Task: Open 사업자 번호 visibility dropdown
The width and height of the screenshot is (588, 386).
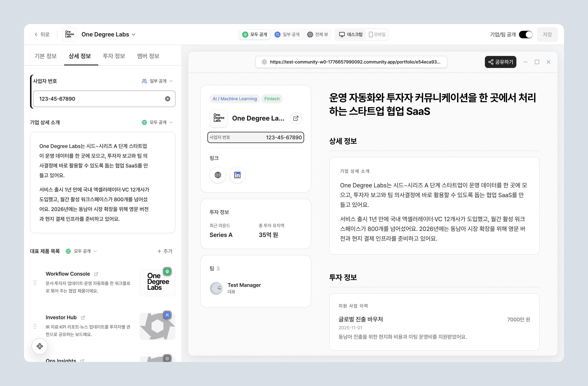Action: click(x=157, y=81)
